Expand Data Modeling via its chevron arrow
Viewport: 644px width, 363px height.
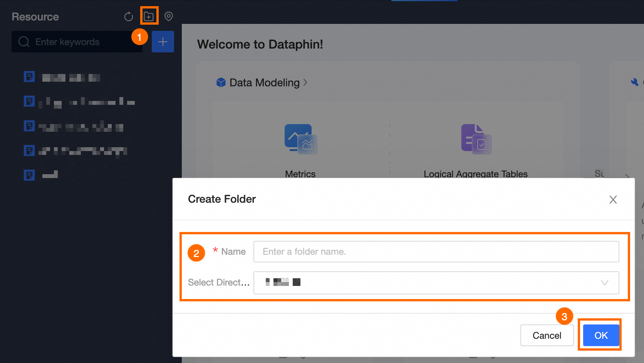[305, 82]
